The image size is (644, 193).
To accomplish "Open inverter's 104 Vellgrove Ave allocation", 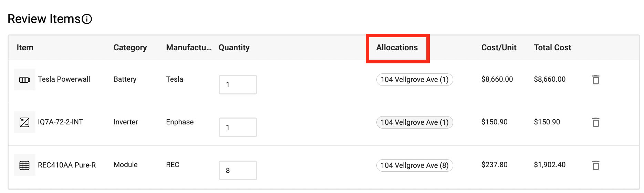I will (x=415, y=122).
